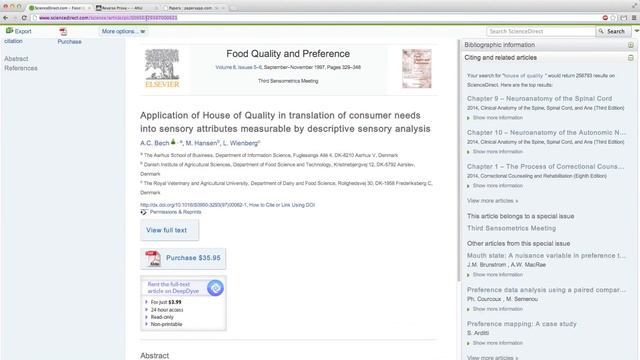This screenshot has width=640, height=360.
Task: Open the journal cover thumbnail
Action: pos(416,68)
